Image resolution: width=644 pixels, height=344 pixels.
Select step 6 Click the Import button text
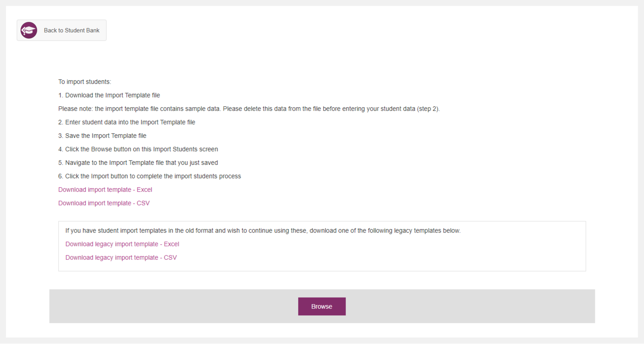[150, 176]
